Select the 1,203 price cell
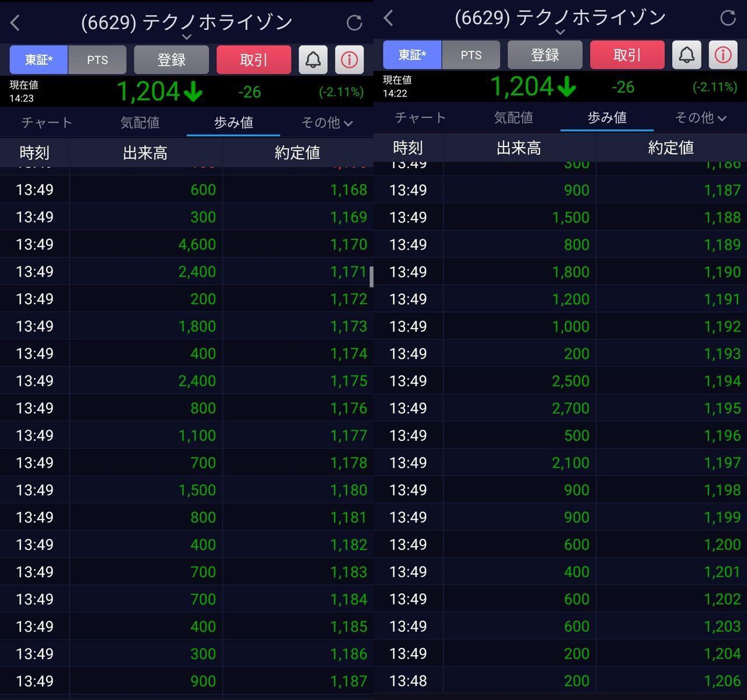Screen dimensions: 747x700 [671, 627]
